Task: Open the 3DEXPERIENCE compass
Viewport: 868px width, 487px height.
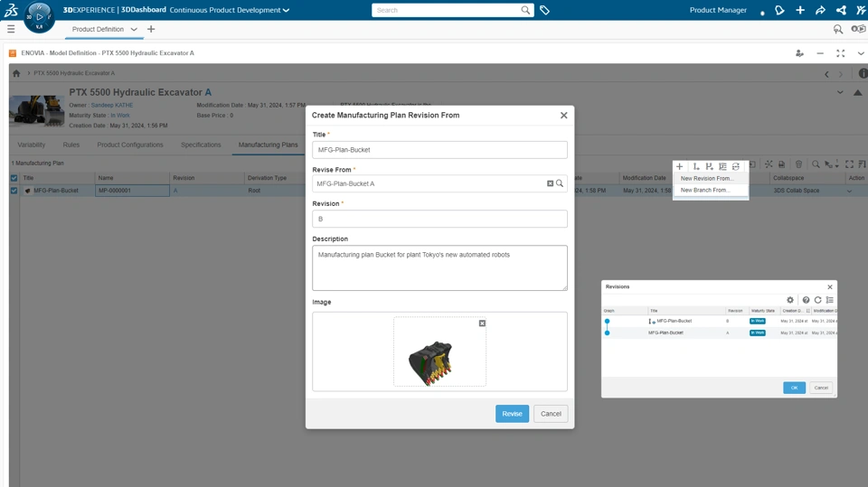Action: [39, 16]
